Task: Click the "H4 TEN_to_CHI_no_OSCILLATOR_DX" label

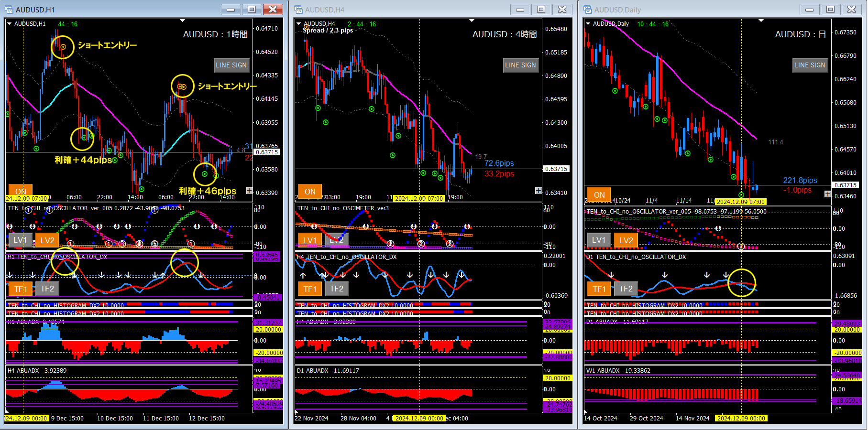Action: 347,257
